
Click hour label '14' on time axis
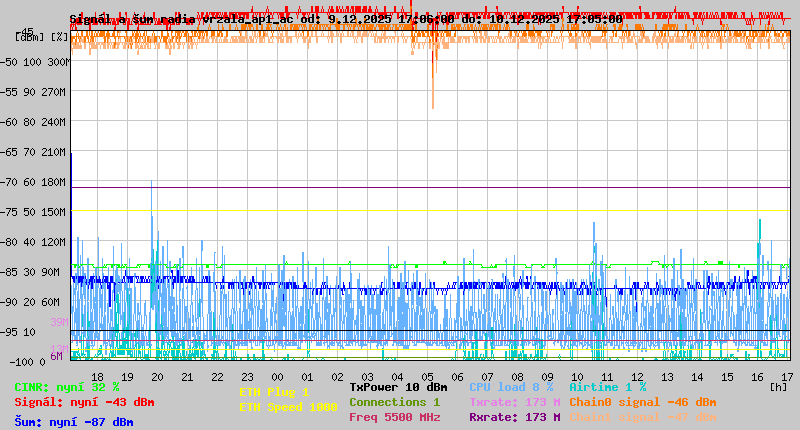tap(697, 377)
